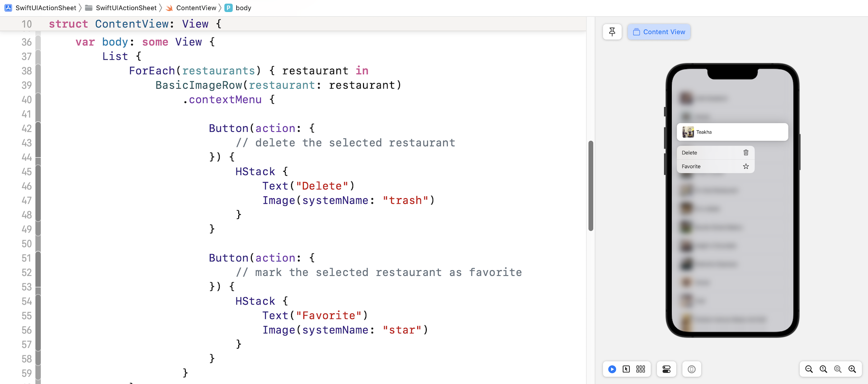The height and width of the screenshot is (384, 868).
Task: Open the preview Variants grid icon
Action: tap(641, 369)
